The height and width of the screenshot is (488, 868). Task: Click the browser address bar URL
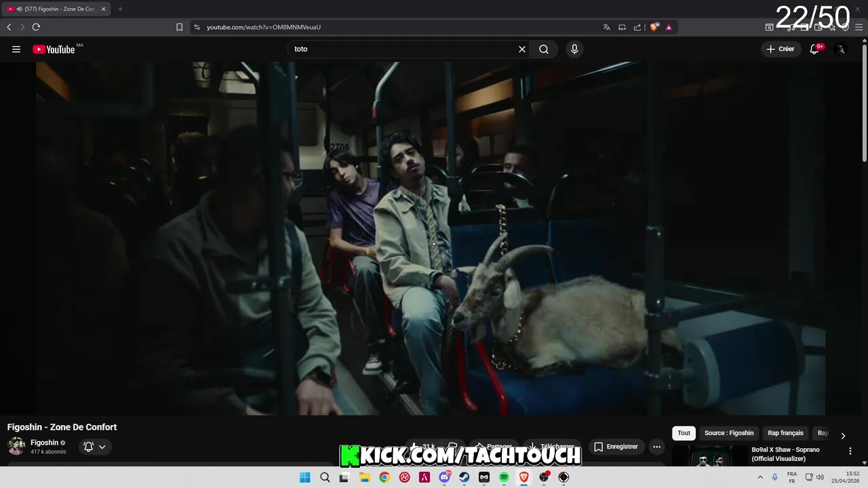click(x=264, y=27)
